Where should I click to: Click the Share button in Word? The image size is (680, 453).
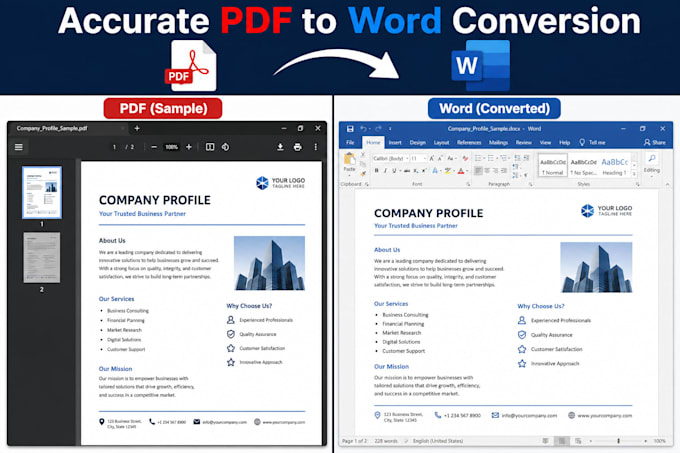point(655,143)
